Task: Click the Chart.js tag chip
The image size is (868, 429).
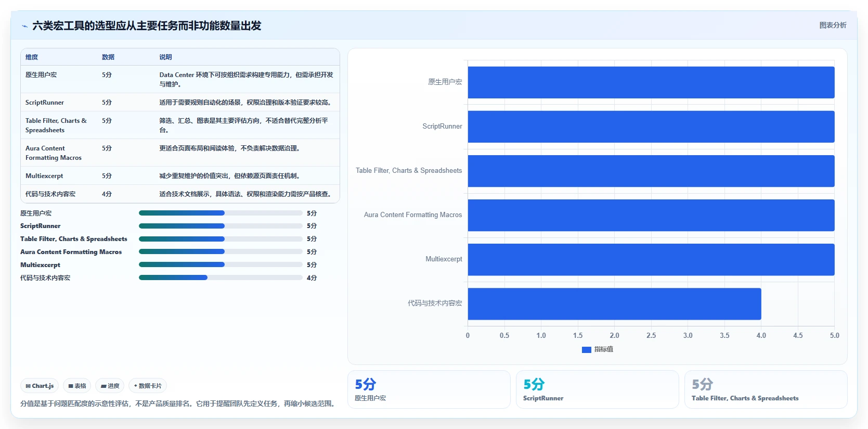Action: point(40,386)
